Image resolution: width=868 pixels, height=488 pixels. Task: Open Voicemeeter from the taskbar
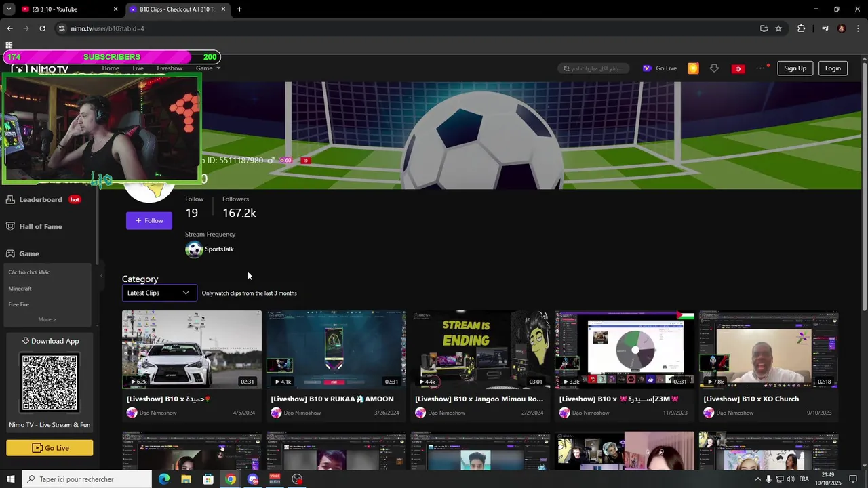tap(275, 479)
